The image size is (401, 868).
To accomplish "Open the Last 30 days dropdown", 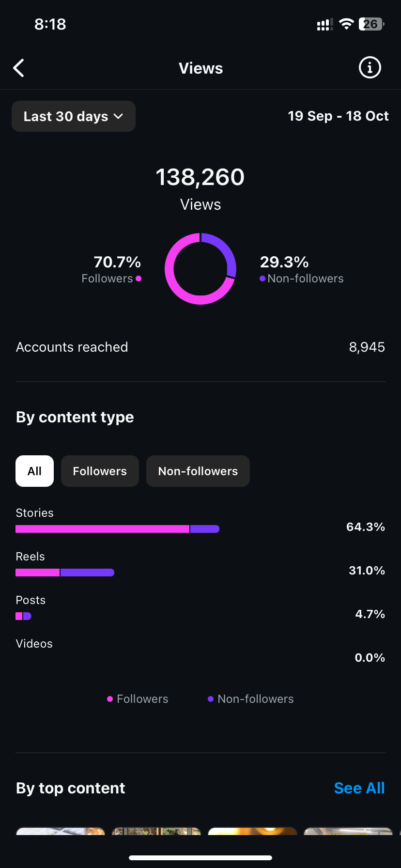I will (73, 116).
